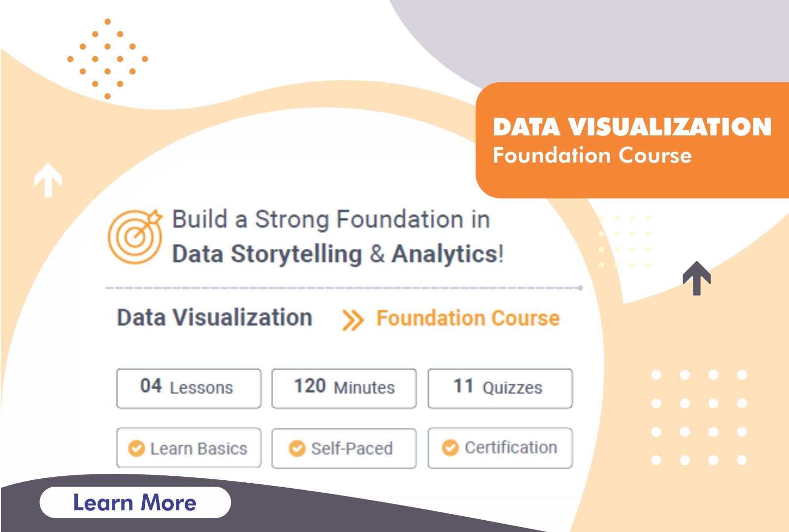Click the white dot grid pattern
Image resolution: width=789 pixels, height=532 pixels.
tap(699, 418)
